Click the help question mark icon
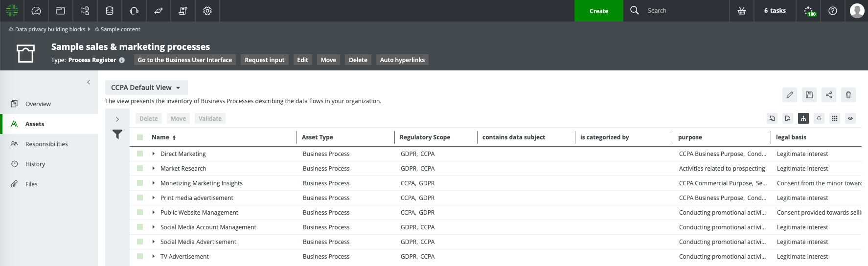868x266 pixels. coord(832,11)
